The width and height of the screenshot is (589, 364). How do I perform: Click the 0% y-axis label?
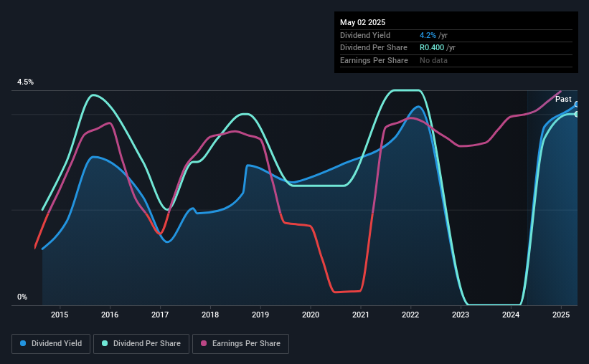point(22,297)
